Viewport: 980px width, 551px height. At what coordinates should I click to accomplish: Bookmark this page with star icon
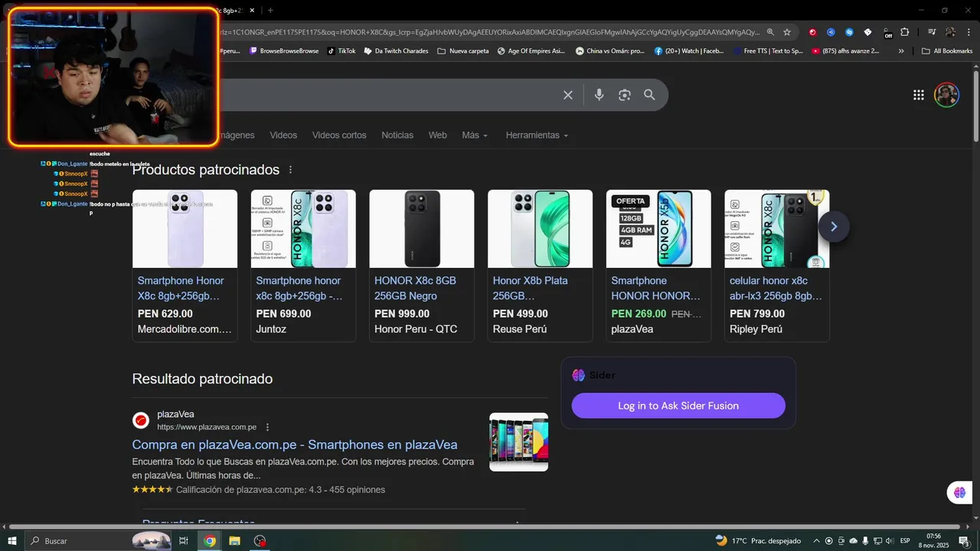[787, 32]
